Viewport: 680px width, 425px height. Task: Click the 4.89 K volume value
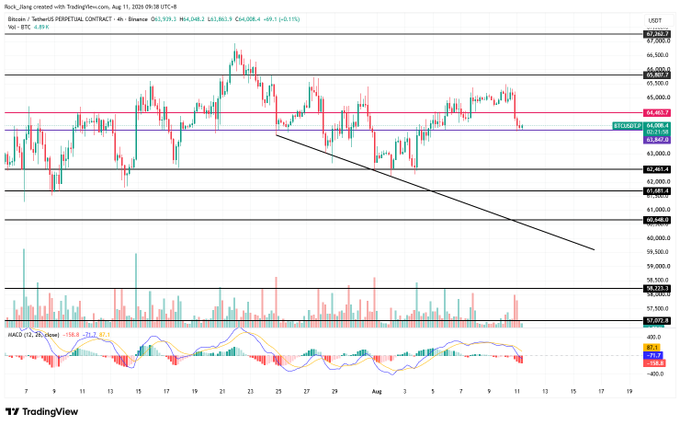click(x=42, y=27)
